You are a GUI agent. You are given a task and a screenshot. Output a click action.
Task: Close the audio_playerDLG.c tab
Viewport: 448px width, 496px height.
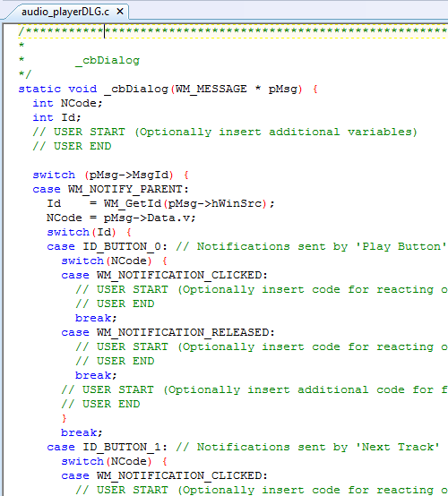pyautogui.click(x=120, y=12)
